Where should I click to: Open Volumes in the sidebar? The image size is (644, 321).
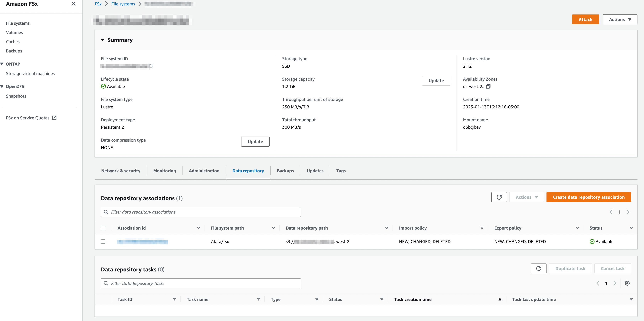tap(14, 33)
